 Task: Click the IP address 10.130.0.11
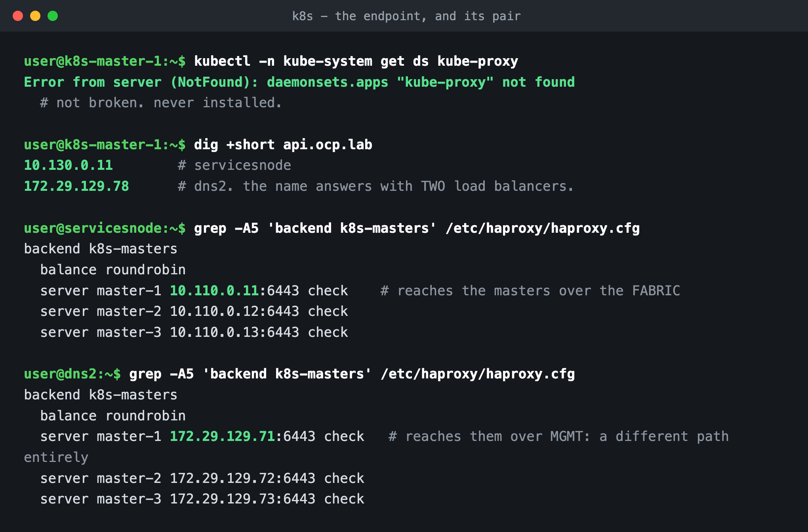tap(69, 165)
